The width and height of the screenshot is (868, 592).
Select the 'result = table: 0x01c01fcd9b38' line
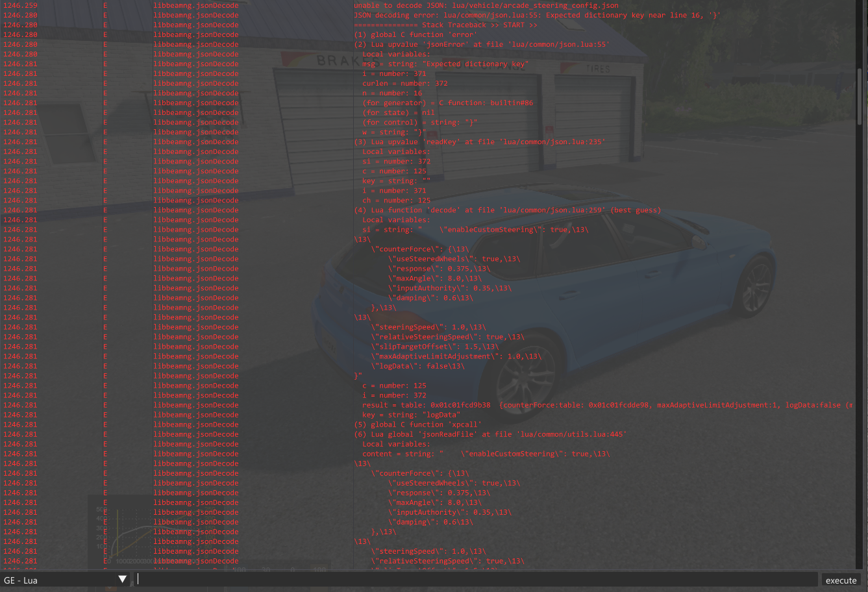point(607,405)
